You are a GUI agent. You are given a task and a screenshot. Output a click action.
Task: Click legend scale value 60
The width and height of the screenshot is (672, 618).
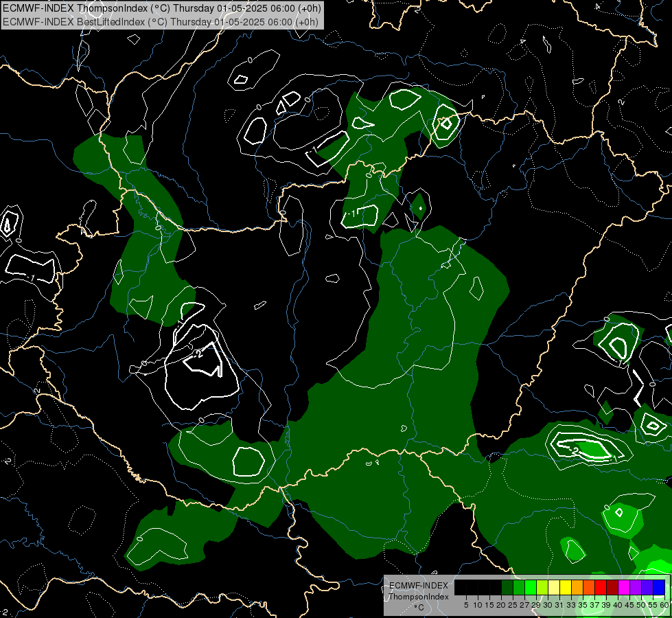(664, 605)
